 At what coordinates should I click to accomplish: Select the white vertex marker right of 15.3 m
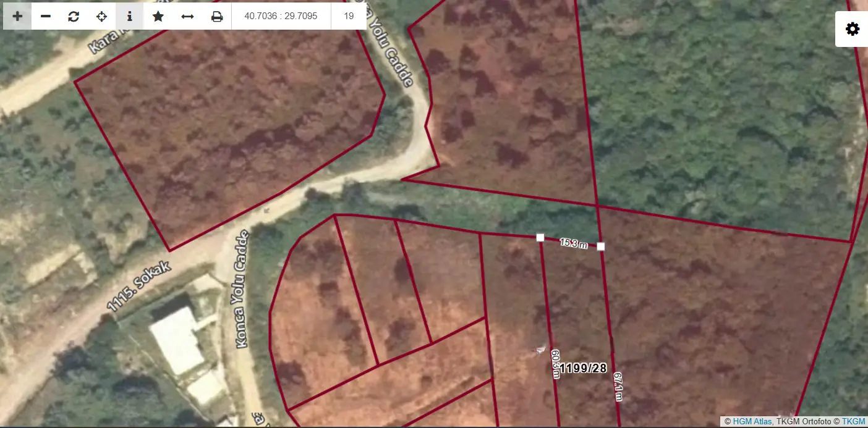coord(600,246)
